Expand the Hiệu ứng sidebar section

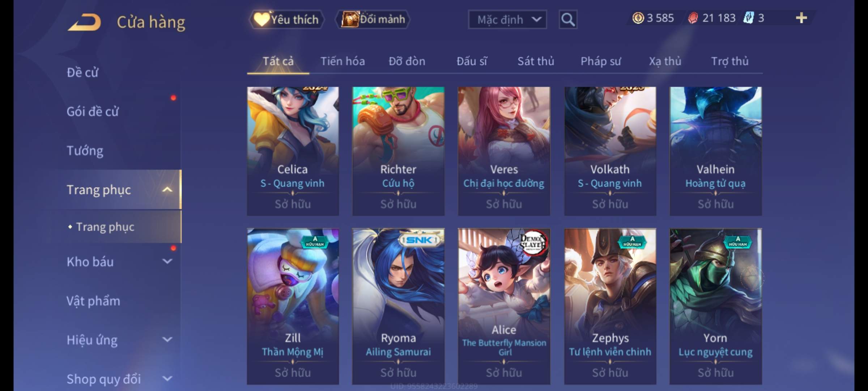(x=167, y=340)
